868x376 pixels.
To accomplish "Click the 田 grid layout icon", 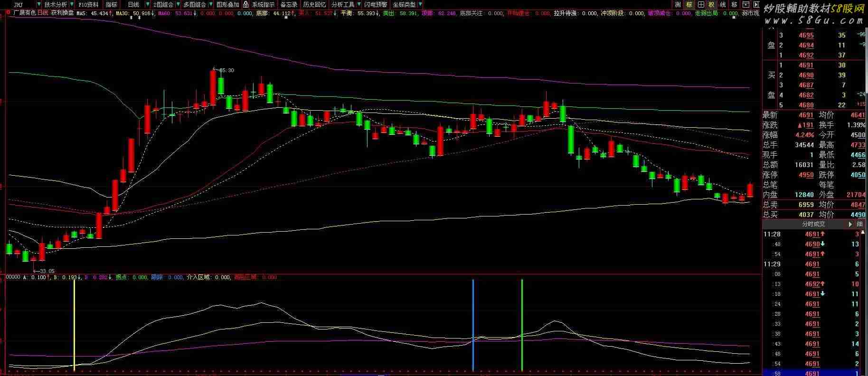I will click(x=700, y=4).
